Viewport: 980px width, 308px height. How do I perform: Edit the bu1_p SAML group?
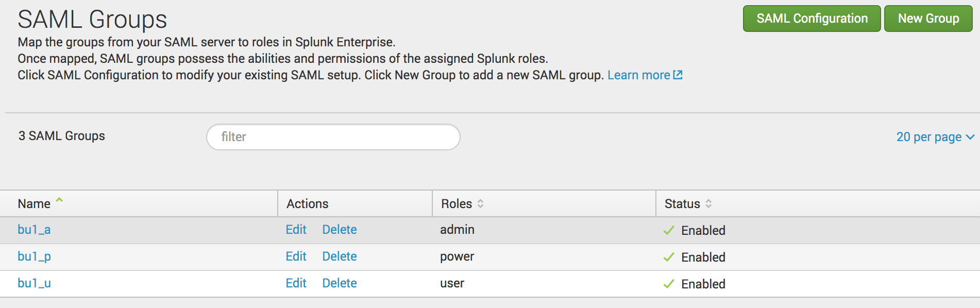coord(296,256)
